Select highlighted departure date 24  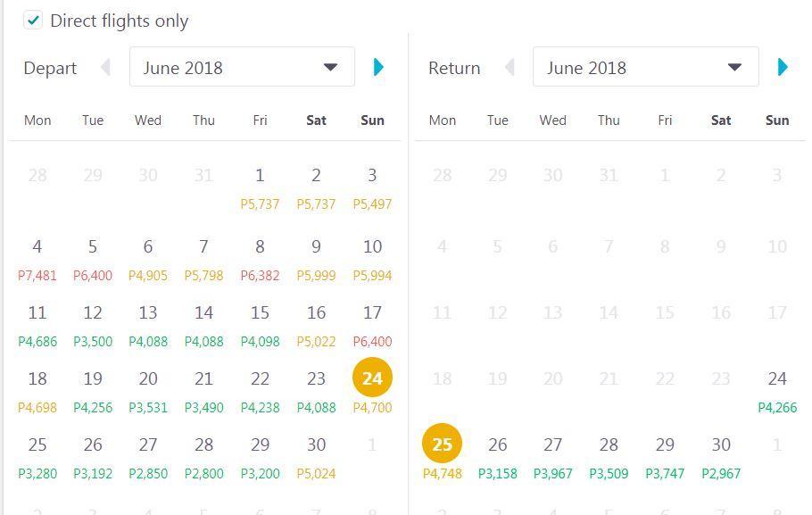[372, 378]
